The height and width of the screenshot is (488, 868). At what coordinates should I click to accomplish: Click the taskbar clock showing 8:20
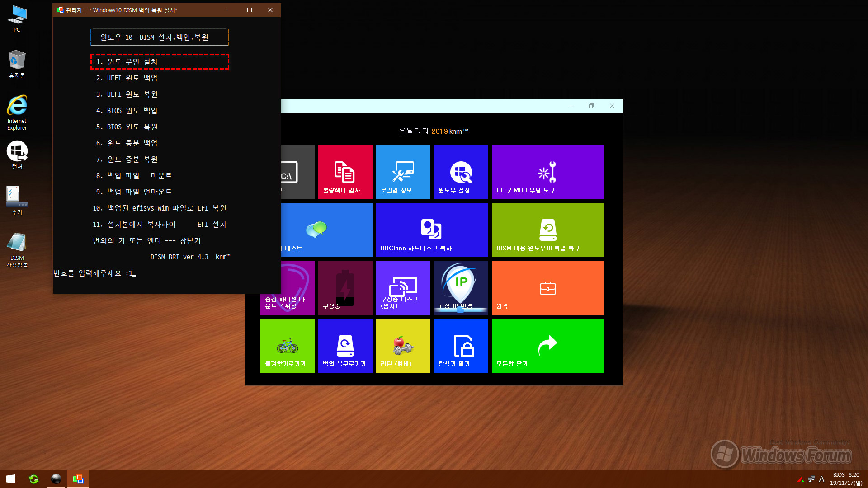[x=846, y=479]
